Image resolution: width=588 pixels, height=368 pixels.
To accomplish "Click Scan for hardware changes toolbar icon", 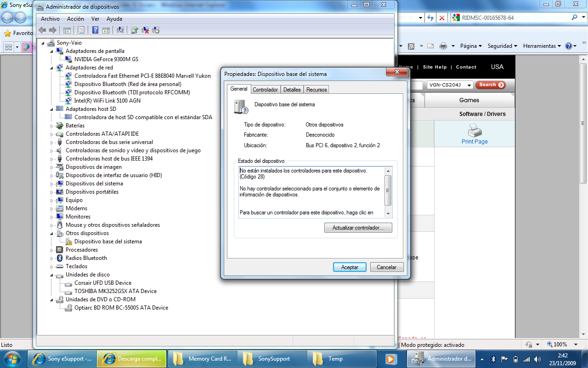I will 120,30.
